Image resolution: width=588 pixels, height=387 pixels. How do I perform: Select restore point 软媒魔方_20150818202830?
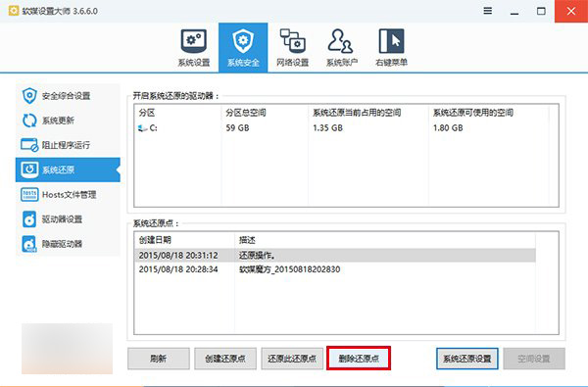[334, 269]
